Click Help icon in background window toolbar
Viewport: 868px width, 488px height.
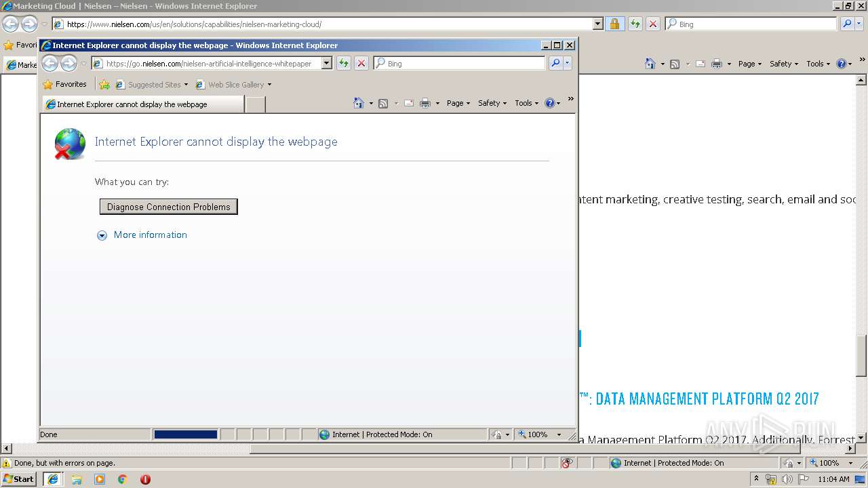click(841, 64)
